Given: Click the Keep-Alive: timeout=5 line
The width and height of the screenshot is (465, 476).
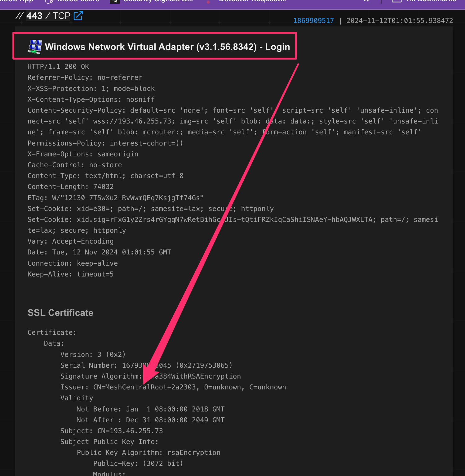Looking at the screenshot, I should coord(71,274).
